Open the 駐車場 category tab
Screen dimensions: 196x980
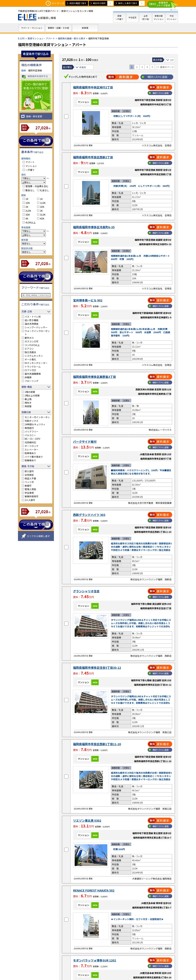click(x=85, y=28)
